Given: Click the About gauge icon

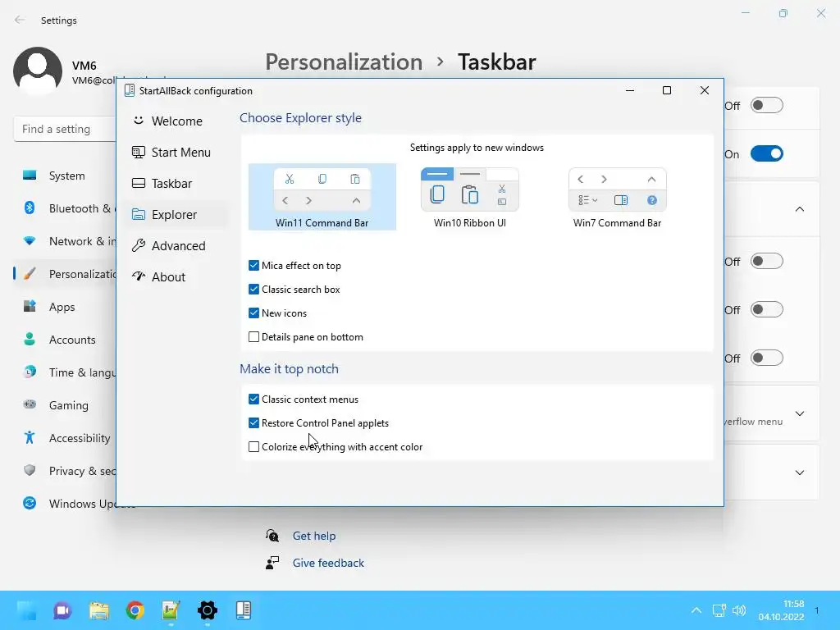Looking at the screenshot, I should (x=138, y=276).
